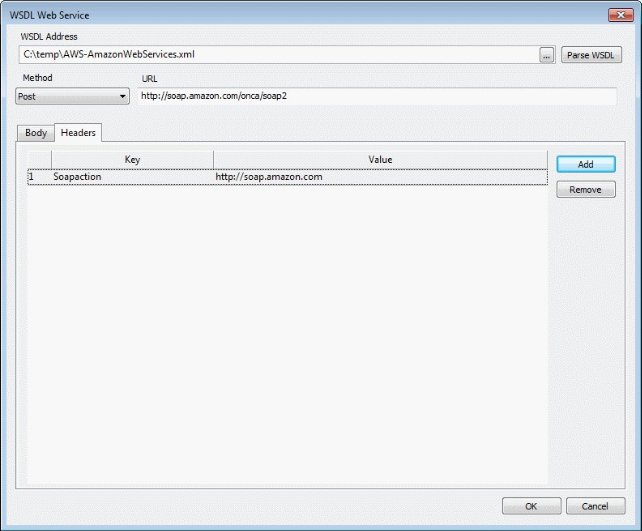The width and height of the screenshot is (642, 531).
Task: Click the Value column header
Action: point(380,159)
